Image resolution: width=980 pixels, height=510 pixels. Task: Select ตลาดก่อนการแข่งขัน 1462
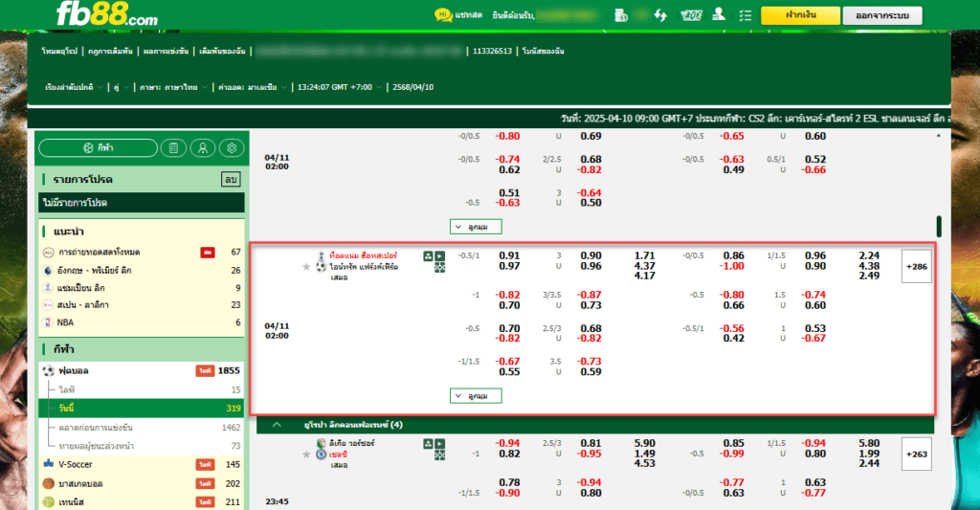(144, 428)
